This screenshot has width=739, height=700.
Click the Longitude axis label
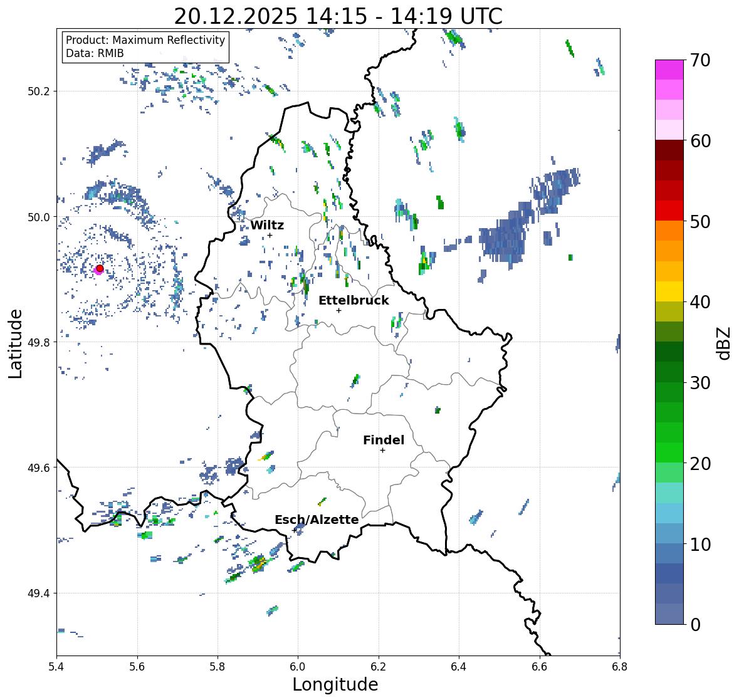[335, 684]
